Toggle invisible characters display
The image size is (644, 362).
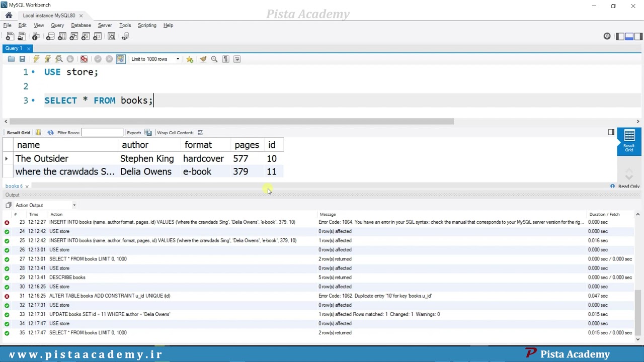point(226,59)
